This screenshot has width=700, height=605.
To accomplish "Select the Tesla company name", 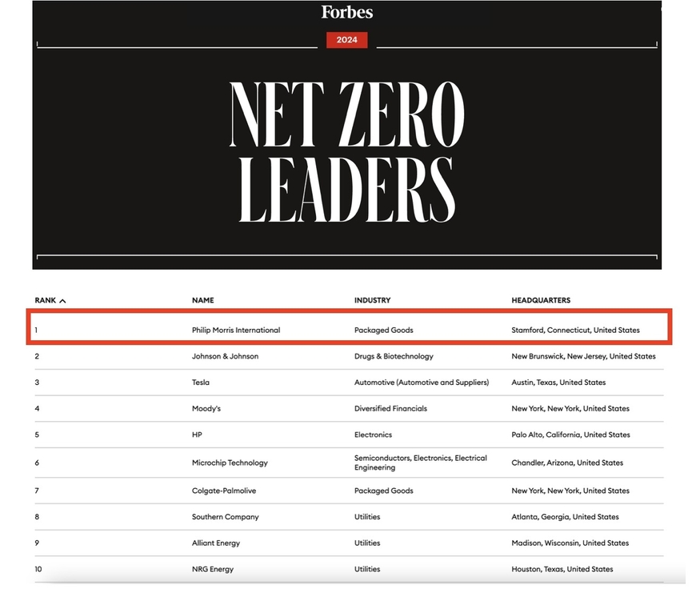I will point(201,383).
